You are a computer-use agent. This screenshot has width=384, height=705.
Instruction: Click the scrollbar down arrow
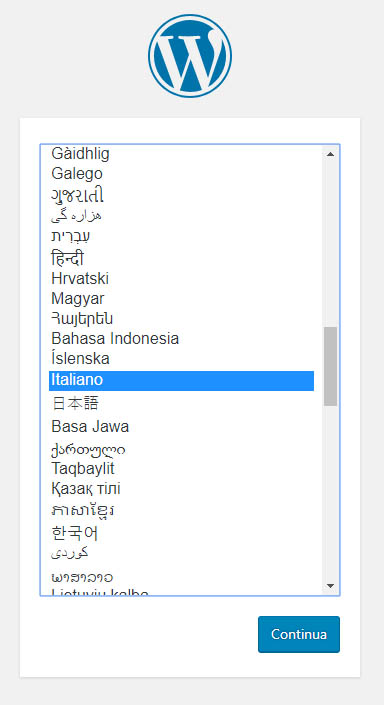(x=330, y=585)
